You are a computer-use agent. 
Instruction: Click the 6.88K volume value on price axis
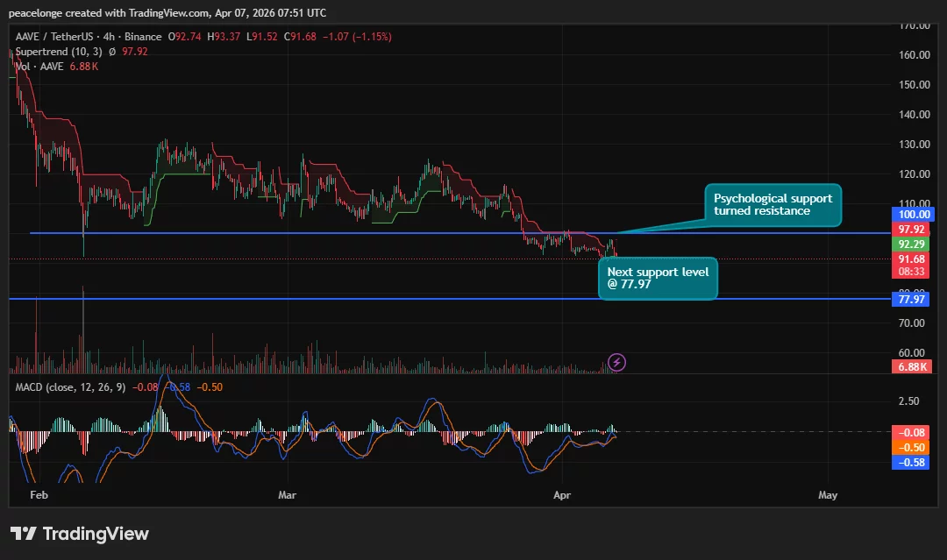pos(913,366)
